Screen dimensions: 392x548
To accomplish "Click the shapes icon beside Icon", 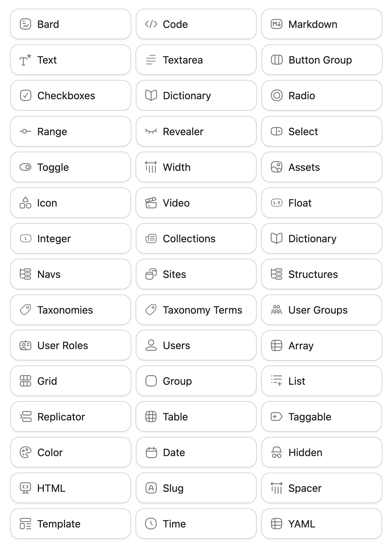I will 25,203.
